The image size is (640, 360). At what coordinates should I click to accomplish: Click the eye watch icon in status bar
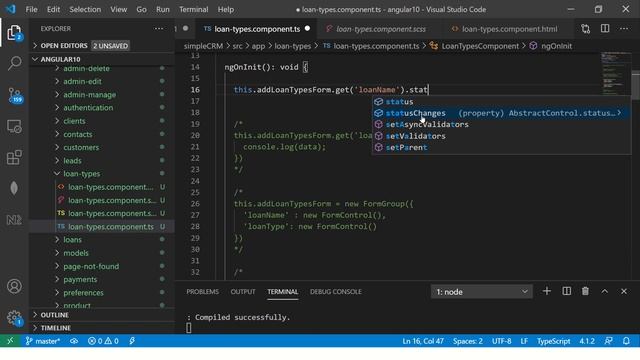(x=74, y=341)
